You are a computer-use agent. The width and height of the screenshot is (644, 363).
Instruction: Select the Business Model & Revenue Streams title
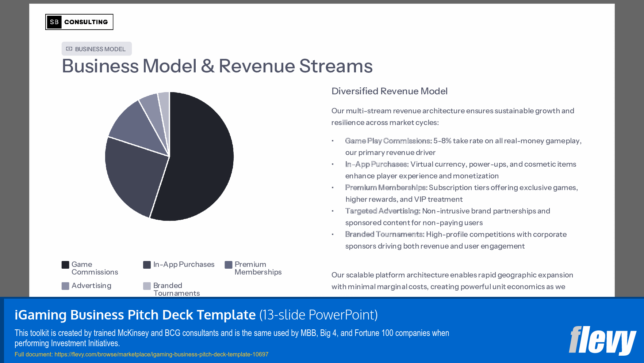coord(217,66)
